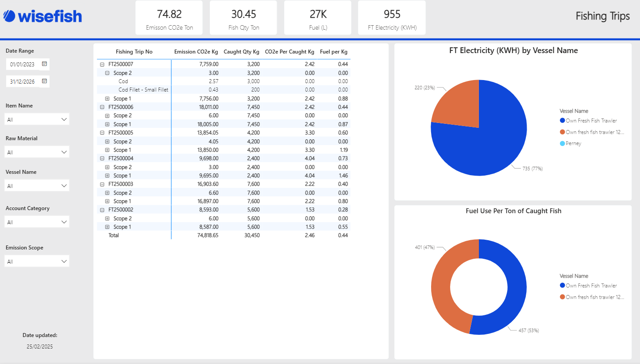Expand Scope 1 under FT2500007
Image resolution: width=640 pixels, height=364 pixels.
tap(107, 99)
